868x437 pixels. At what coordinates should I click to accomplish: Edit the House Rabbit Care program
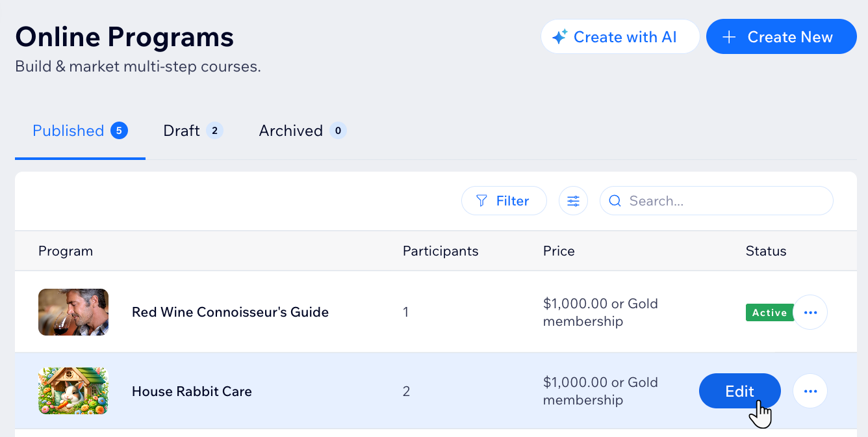(x=739, y=391)
